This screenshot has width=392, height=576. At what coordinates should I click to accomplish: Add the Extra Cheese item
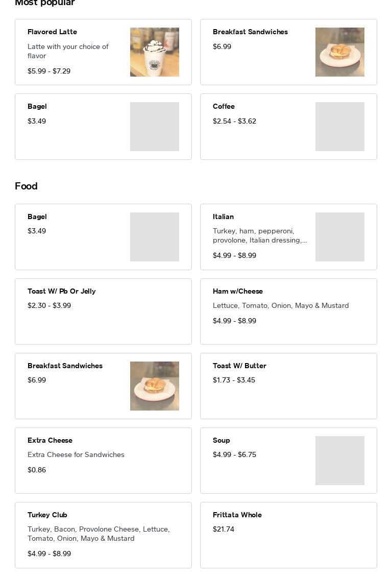50,440
